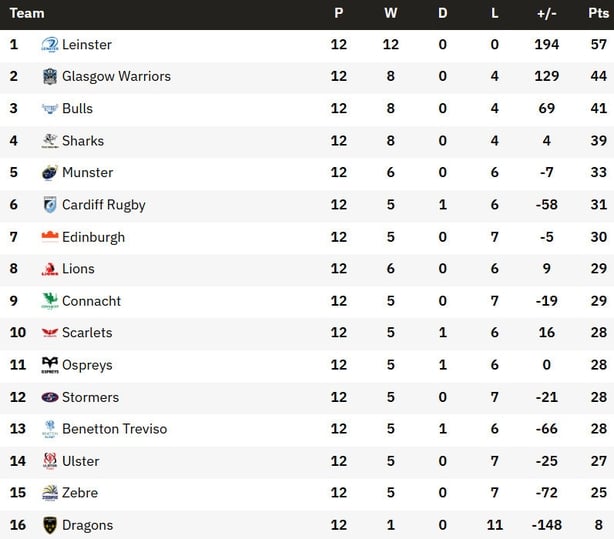
Task: Click the Leinster team logo
Action: coord(50,45)
